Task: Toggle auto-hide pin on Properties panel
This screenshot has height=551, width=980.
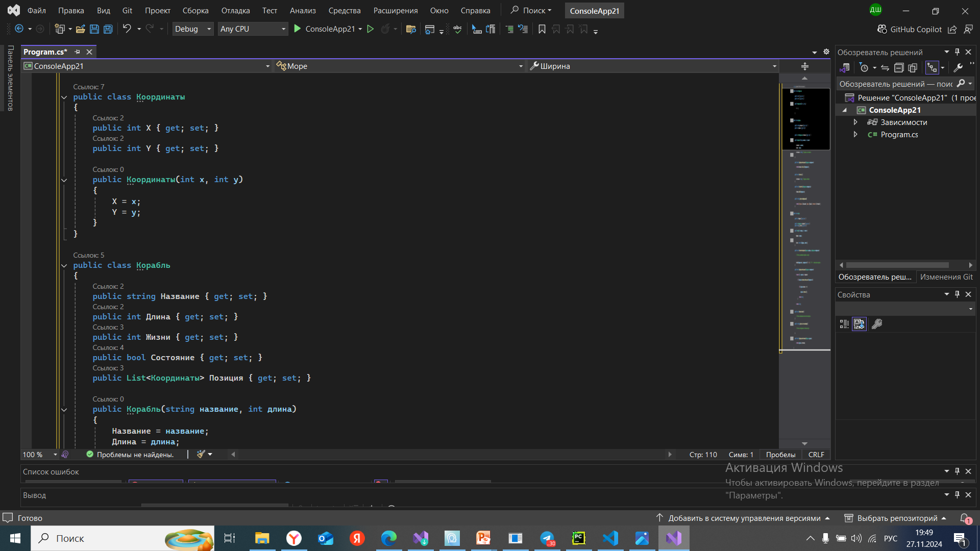Action: click(958, 294)
